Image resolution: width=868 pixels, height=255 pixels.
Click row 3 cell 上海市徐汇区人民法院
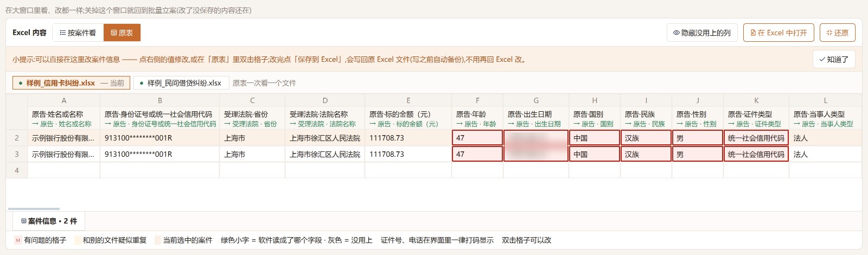coord(325,154)
